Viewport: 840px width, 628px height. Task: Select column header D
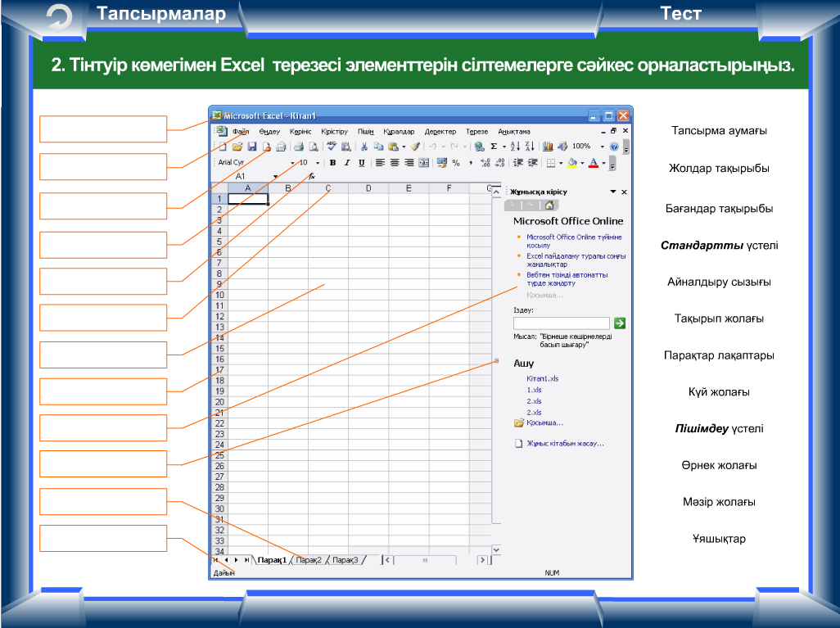[x=368, y=188]
